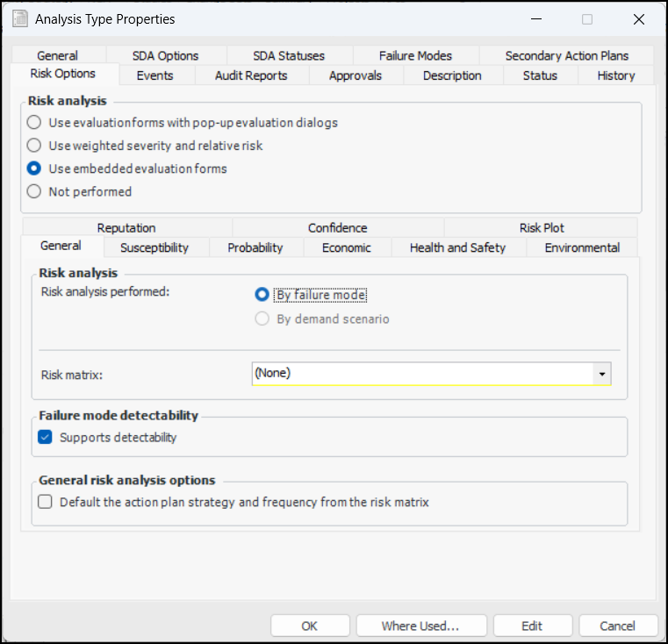
Task: Click the Risk matrix (None) field
Action: tap(423, 374)
